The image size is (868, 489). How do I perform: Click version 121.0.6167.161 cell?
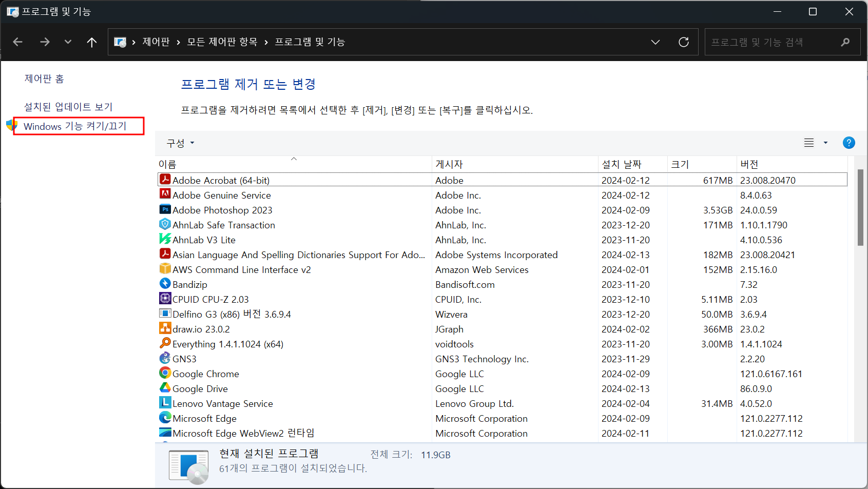[771, 374]
